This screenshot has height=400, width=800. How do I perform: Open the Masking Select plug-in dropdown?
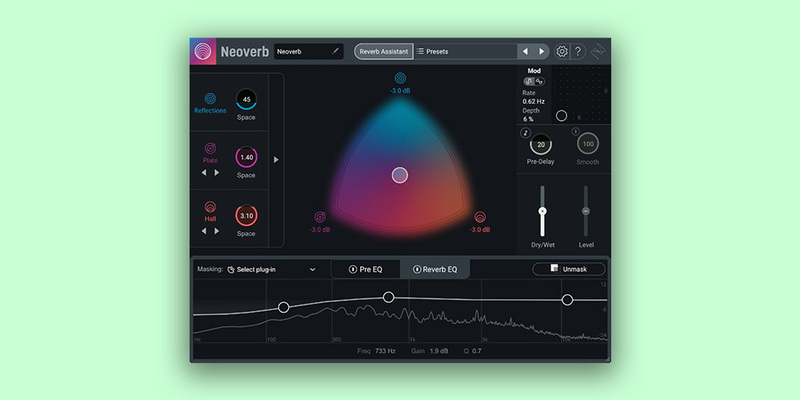click(271, 269)
